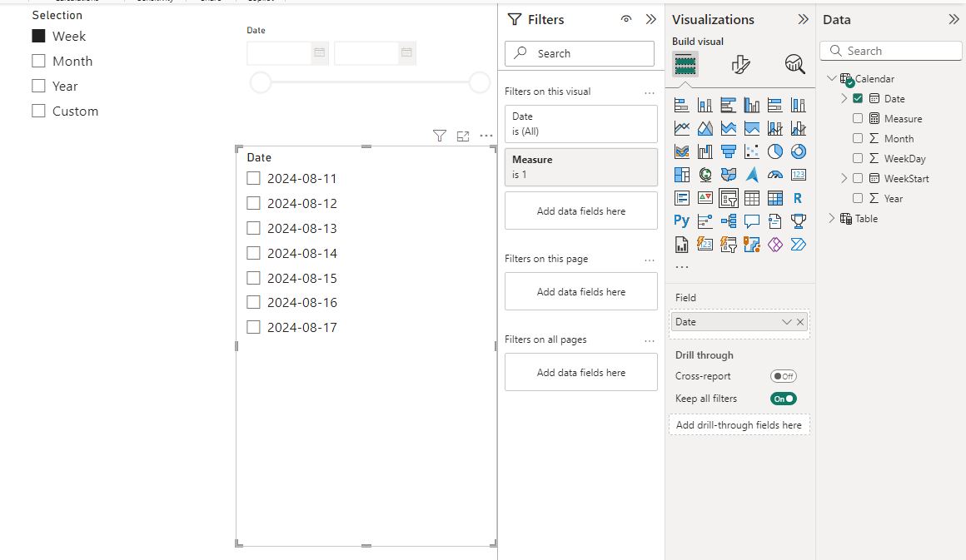Switch to the Analytics tab
Screen dimensions: 966x560
click(x=794, y=63)
